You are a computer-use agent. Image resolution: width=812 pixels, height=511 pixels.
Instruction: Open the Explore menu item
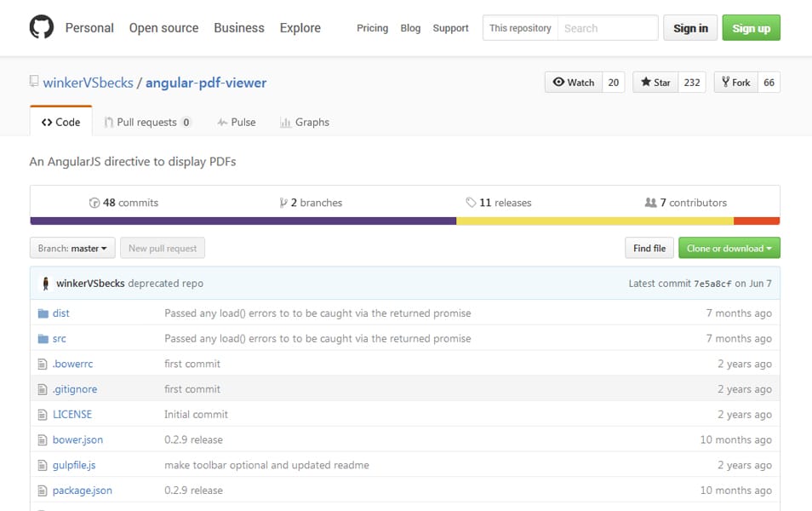300,28
